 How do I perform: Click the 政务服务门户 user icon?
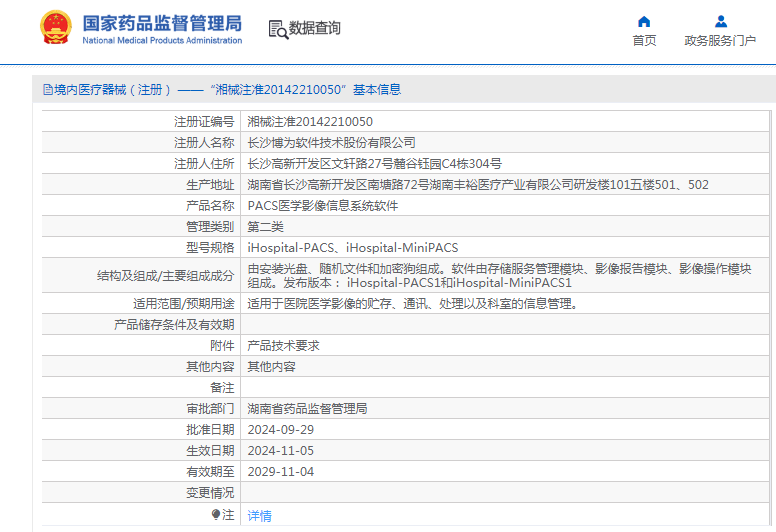[x=721, y=21]
